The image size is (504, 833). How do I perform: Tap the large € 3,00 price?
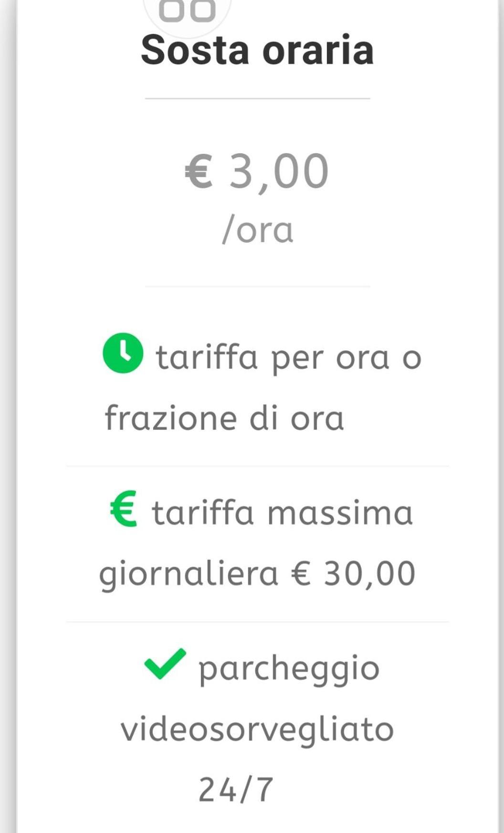tap(257, 171)
